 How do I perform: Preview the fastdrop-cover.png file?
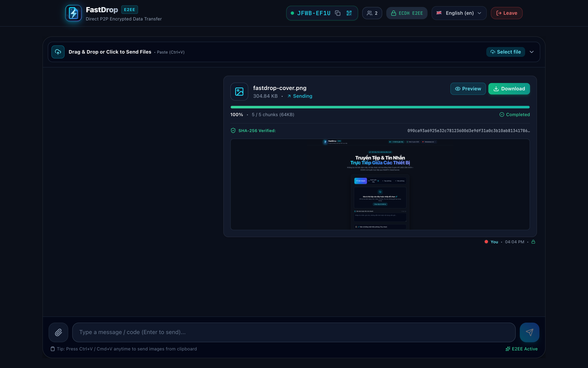click(x=468, y=89)
